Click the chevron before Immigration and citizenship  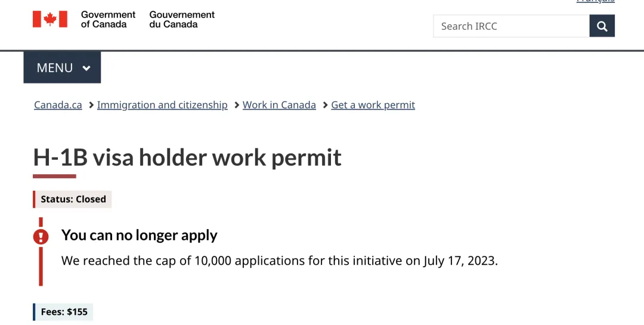click(91, 105)
